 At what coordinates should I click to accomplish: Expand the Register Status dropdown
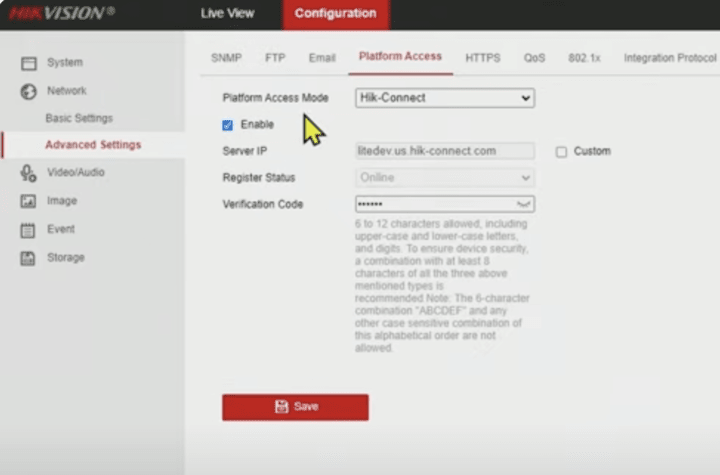(x=445, y=178)
